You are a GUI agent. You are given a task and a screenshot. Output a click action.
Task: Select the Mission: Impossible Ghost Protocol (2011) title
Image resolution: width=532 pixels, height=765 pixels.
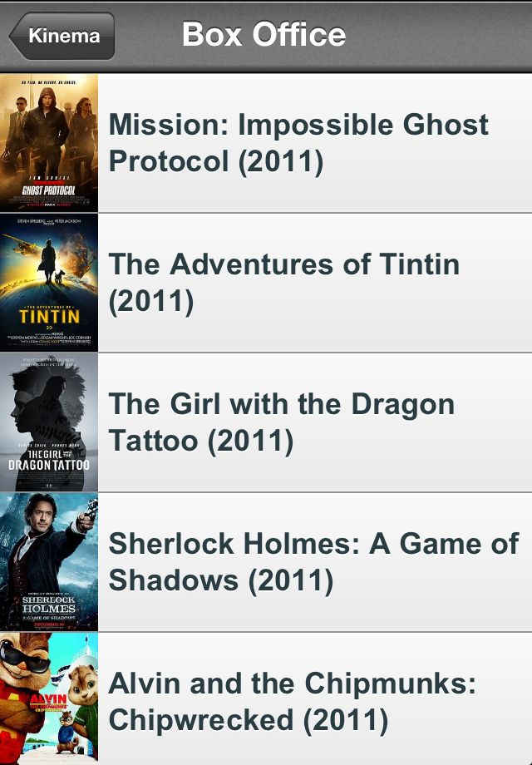pyautogui.click(x=298, y=143)
